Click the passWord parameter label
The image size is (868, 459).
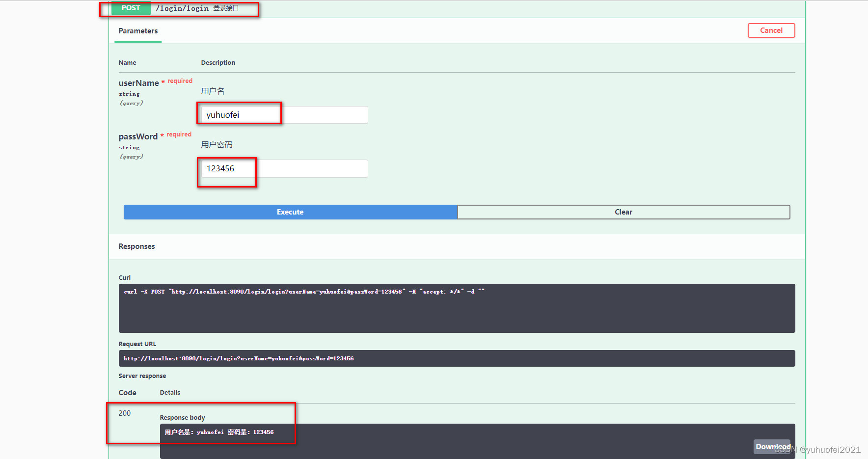(x=138, y=136)
